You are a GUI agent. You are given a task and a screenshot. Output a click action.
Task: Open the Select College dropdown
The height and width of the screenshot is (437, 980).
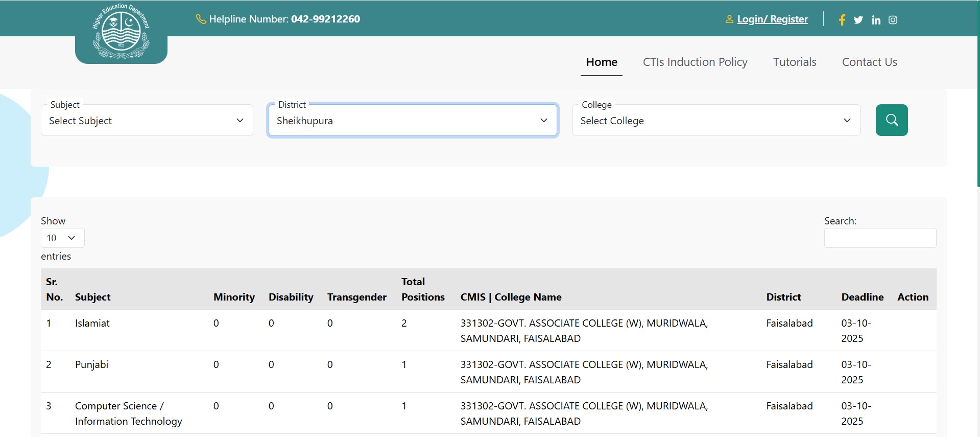[716, 121]
